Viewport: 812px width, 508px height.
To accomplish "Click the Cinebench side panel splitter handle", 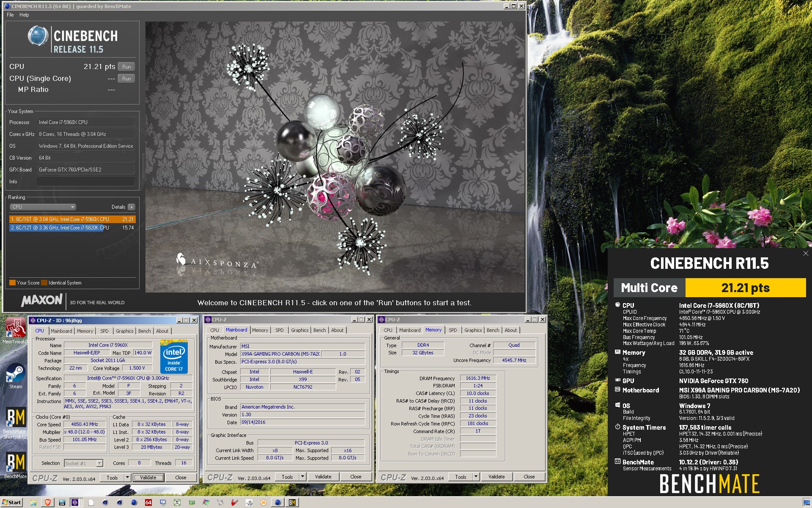I will pyautogui.click(x=143, y=165).
